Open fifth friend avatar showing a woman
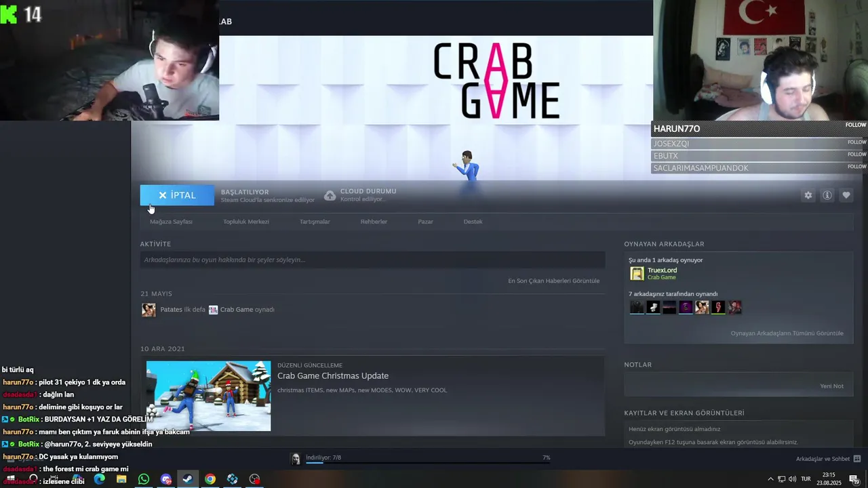This screenshot has width=868, height=488. 702,308
